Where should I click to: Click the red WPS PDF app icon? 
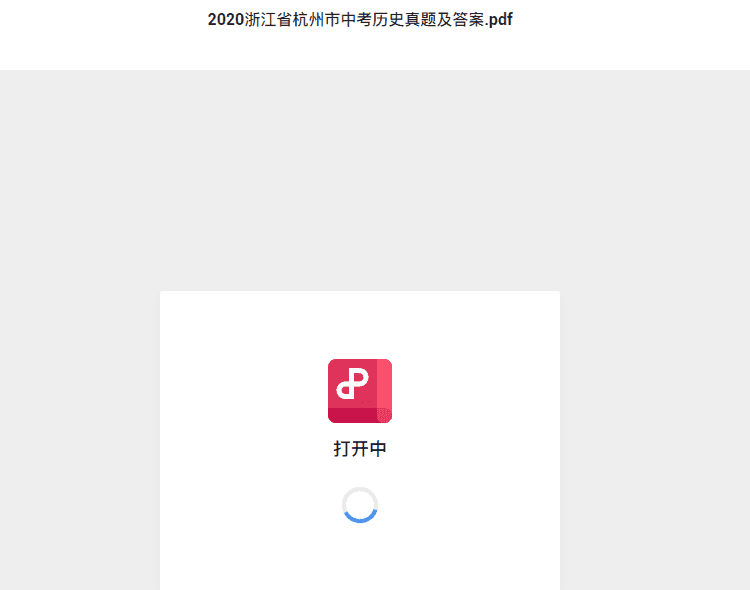[360, 391]
